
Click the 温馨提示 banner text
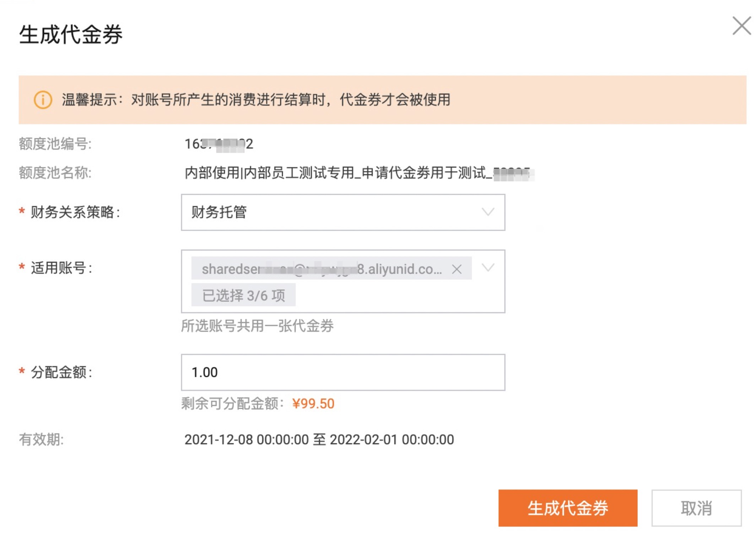click(256, 100)
